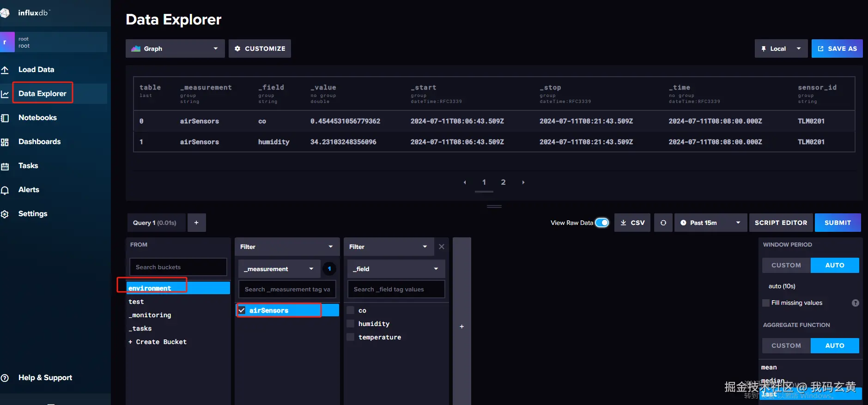Select the _monitoring bucket
This screenshot has width=868, height=405.
pos(178,315)
